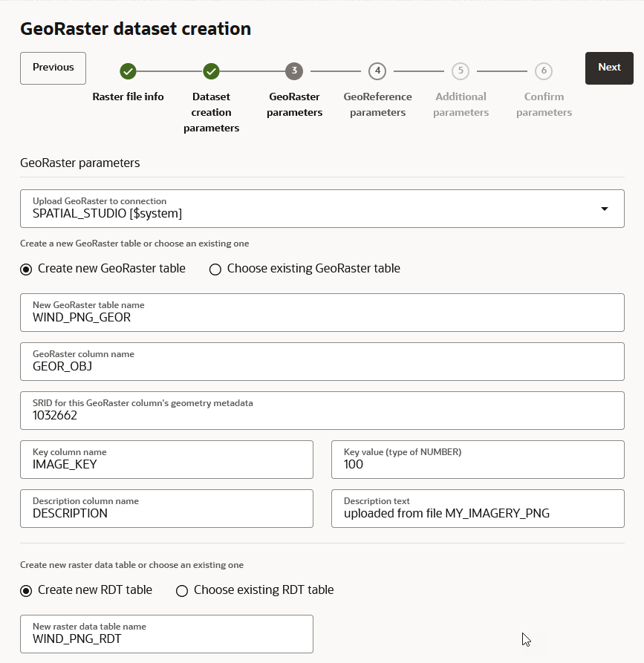Click the GeoReference parameters step label

(377, 105)
